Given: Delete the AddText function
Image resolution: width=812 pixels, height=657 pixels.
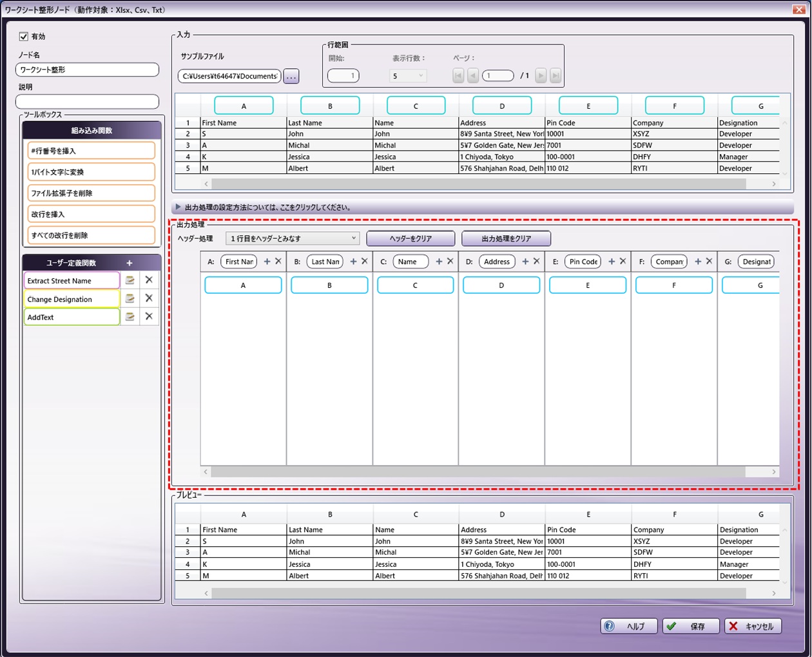Looking at the screenshot, I should [x=149, y=316].
